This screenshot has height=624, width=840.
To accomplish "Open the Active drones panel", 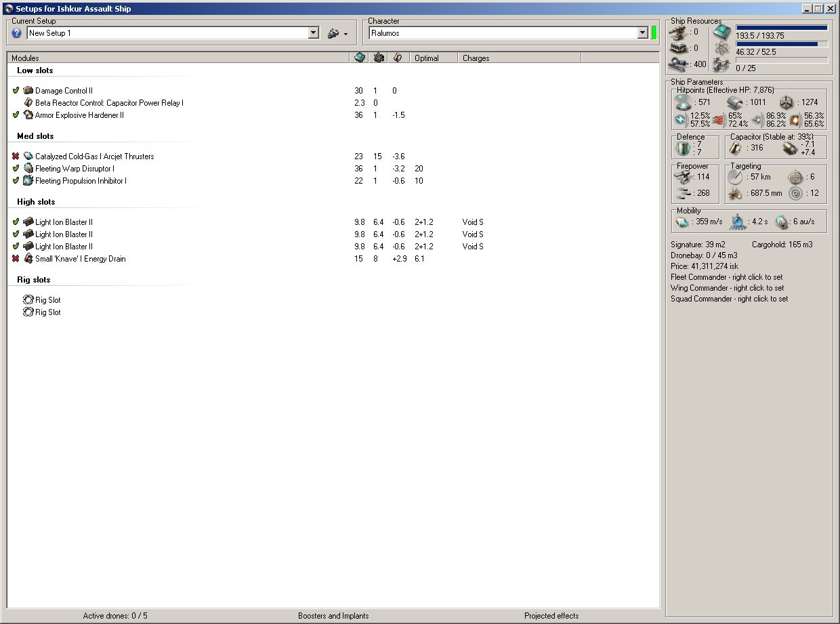I will coord(115,616).
